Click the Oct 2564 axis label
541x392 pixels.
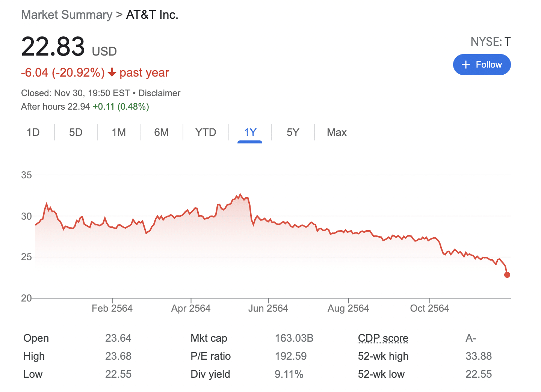click(429, 308)
